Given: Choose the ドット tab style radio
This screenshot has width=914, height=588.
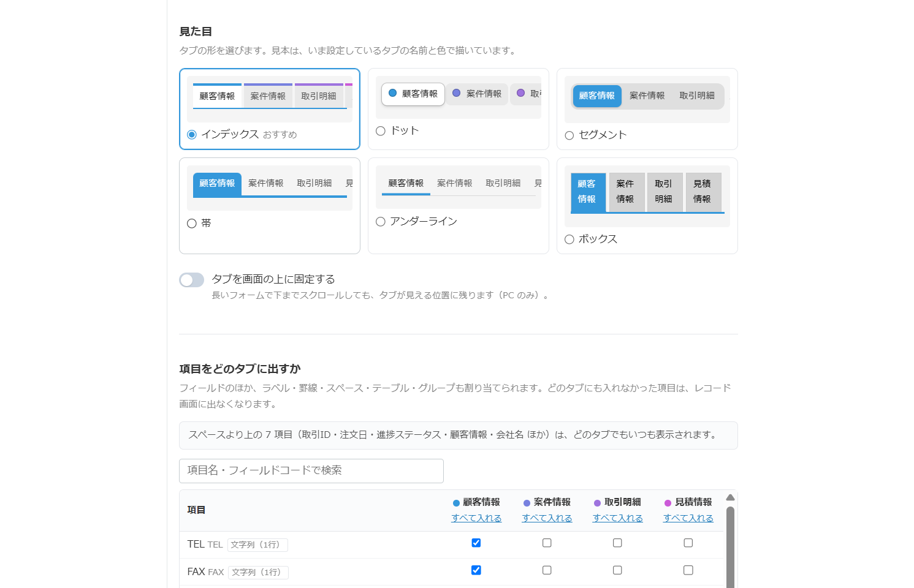Looking at the screenshot, I should pyautogui.click(x=381, y=131).
